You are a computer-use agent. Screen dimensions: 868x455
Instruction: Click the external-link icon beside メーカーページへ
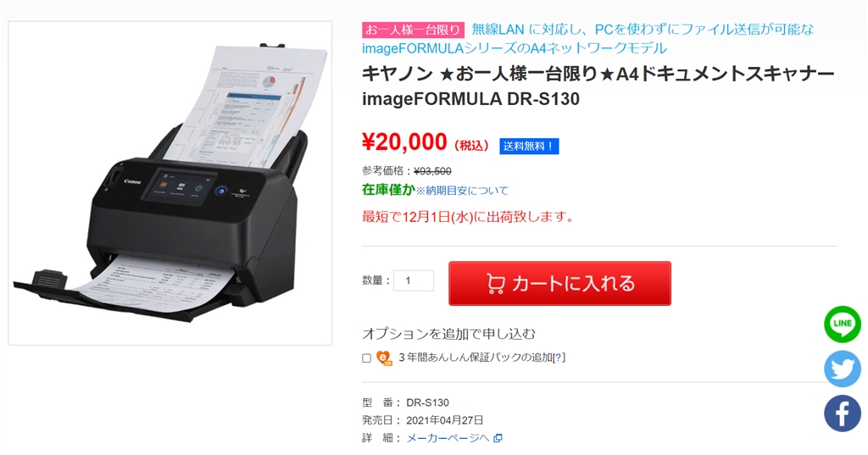(498, 438)
